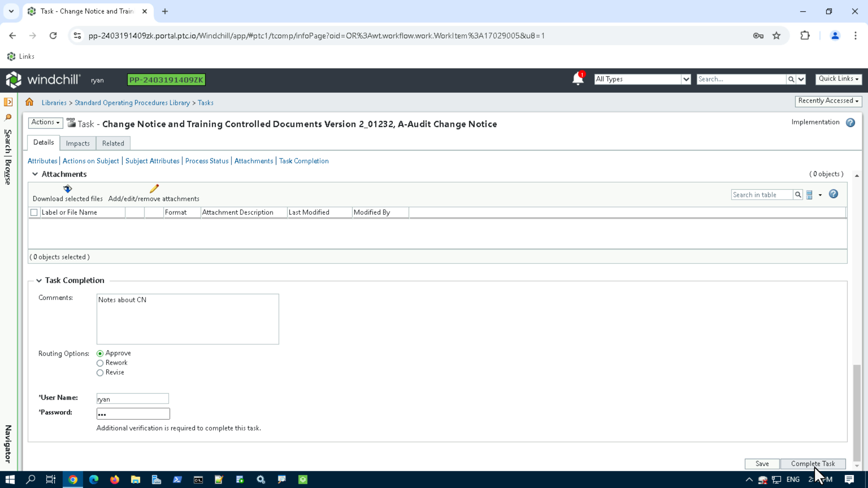Viewport: 868px width, 488px height.
Task: Select the Approve routing option
Action: tap(100, 353)
